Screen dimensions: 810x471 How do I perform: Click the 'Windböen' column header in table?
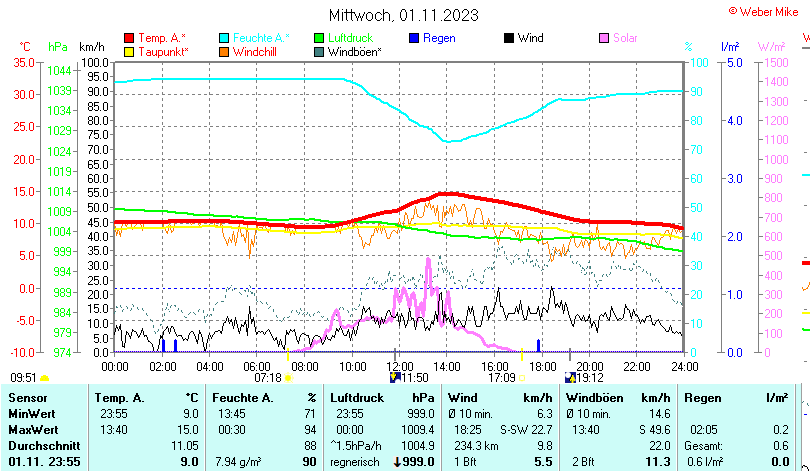click(595, 398)
